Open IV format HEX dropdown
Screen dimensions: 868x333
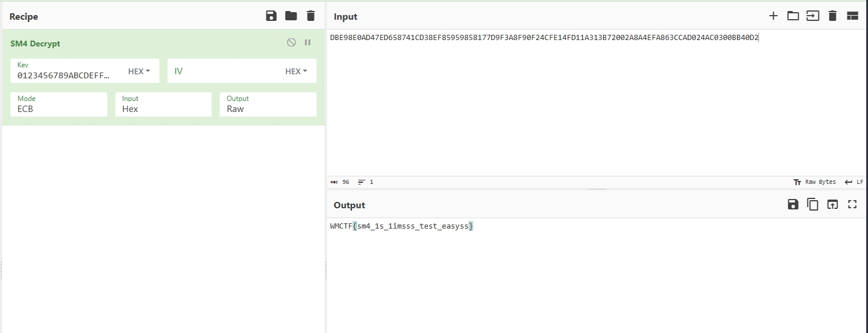click(x=296, y=71)
